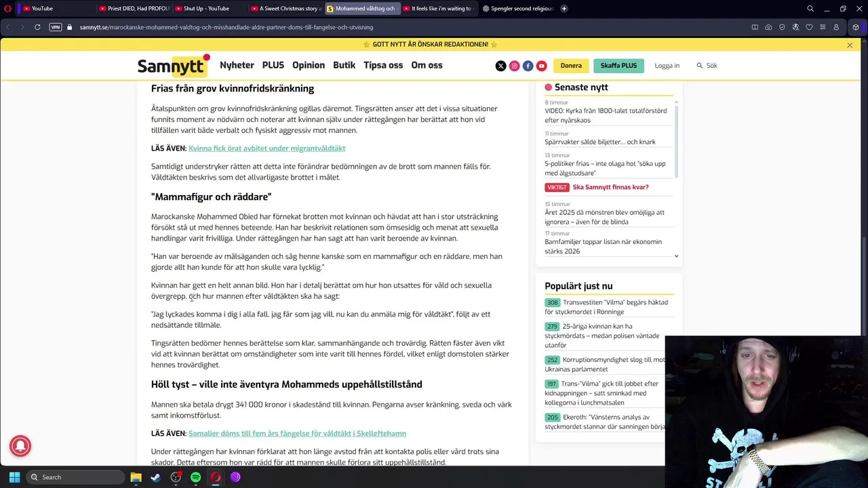Open Tipsa oss page

[383, 65]
